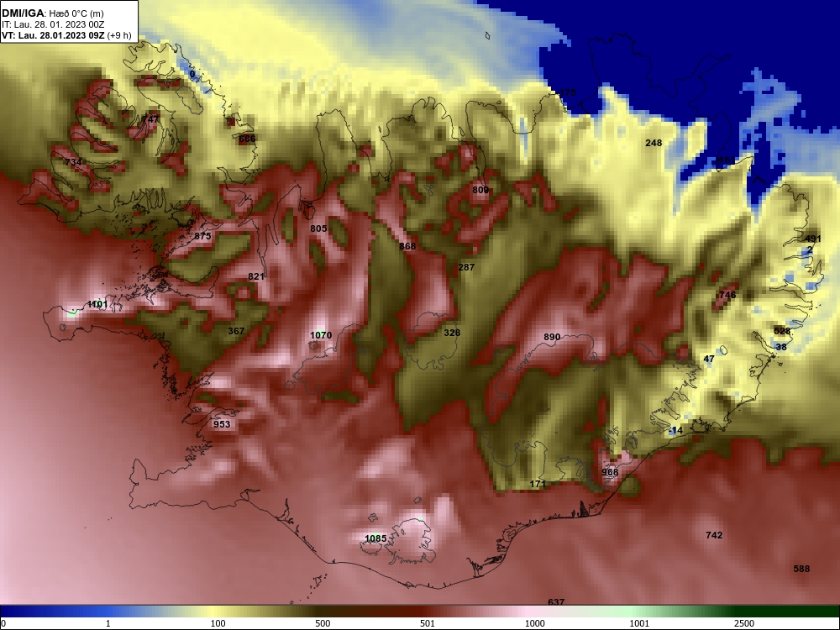The height and width of the screenshot is (630, 840).
Task: Select the map value 746
Action: 727,295
